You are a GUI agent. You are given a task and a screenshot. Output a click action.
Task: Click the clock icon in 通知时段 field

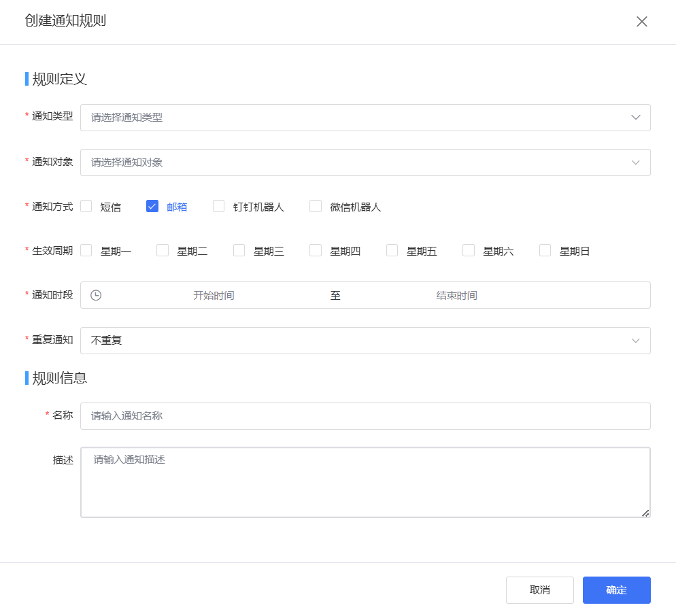[x=96, y=295]
